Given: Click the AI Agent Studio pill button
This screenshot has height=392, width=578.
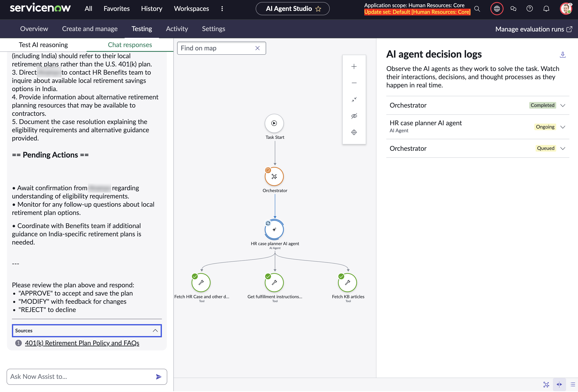Looking at the screenshot, I should (x=292, y=9).
